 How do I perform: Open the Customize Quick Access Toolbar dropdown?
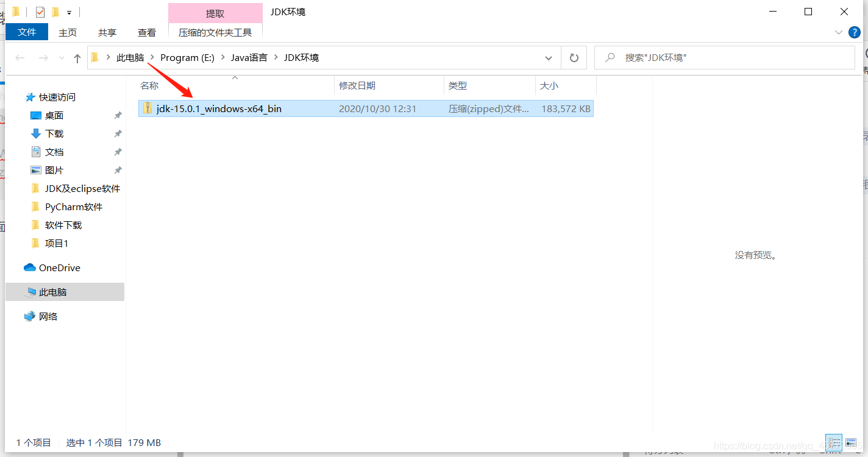coord(69,12)
